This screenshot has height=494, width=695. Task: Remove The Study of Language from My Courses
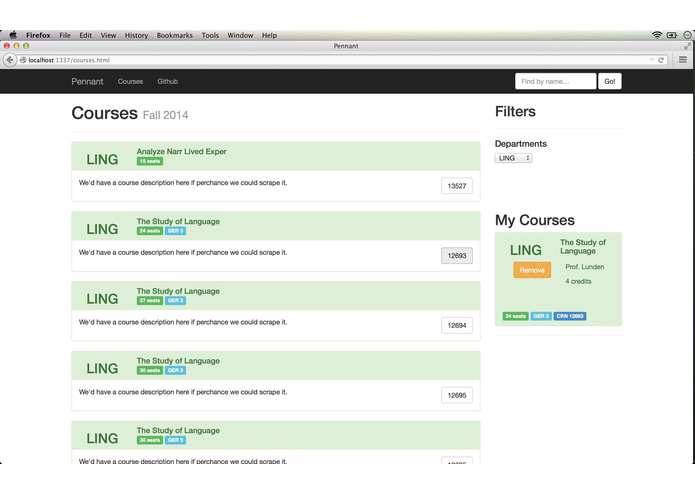(532, 270)
